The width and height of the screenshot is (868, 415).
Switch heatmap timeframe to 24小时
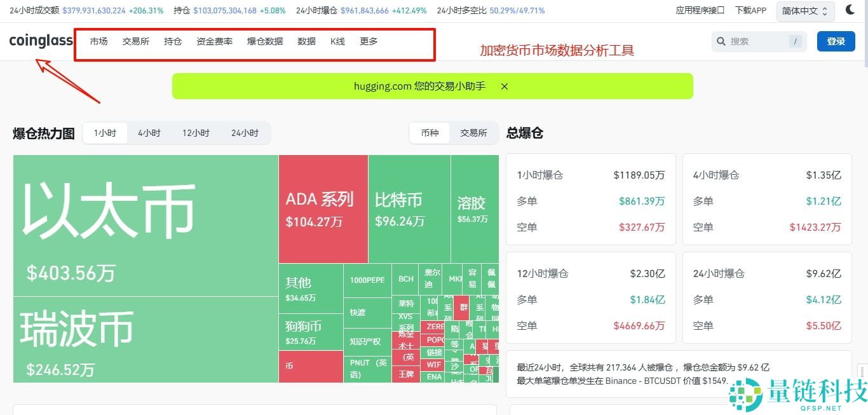(245, 133)
